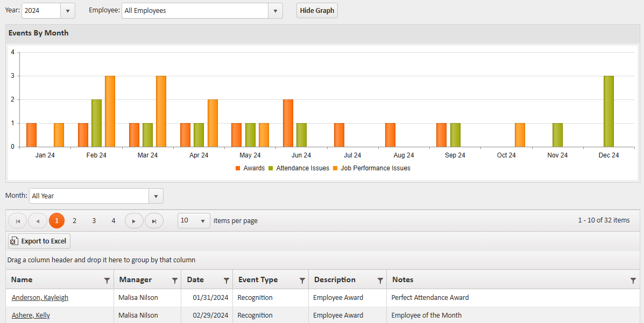Open the Notes column filter

tap(633, 280)
